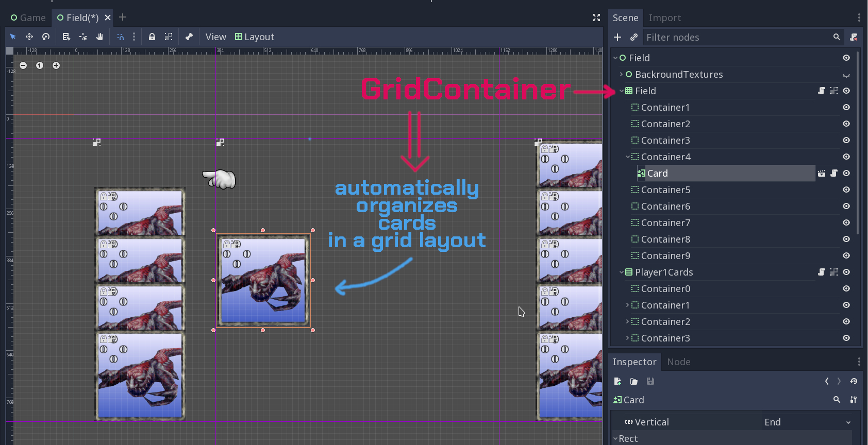Hide the Container7 node

click(846, 223)
